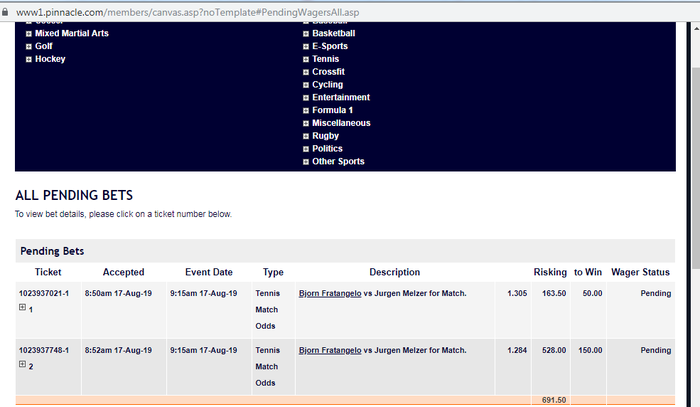Click the browser address bar URL

point(188,12)
